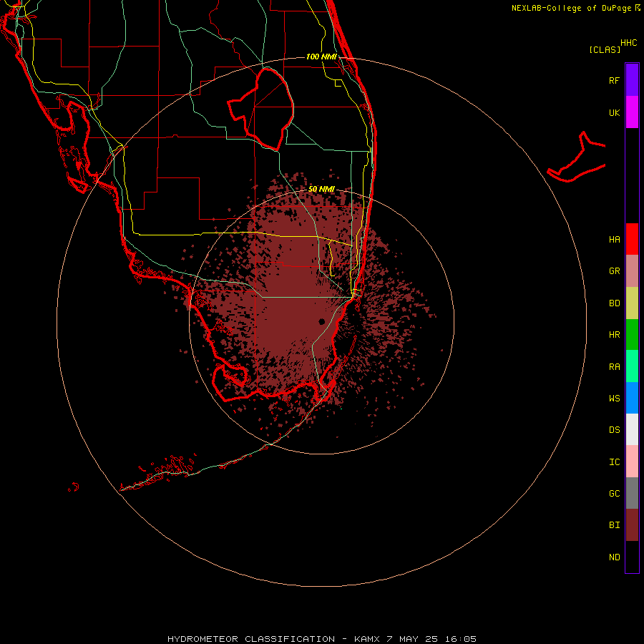Click the HA red legend swatch

[x=632, y=239]
